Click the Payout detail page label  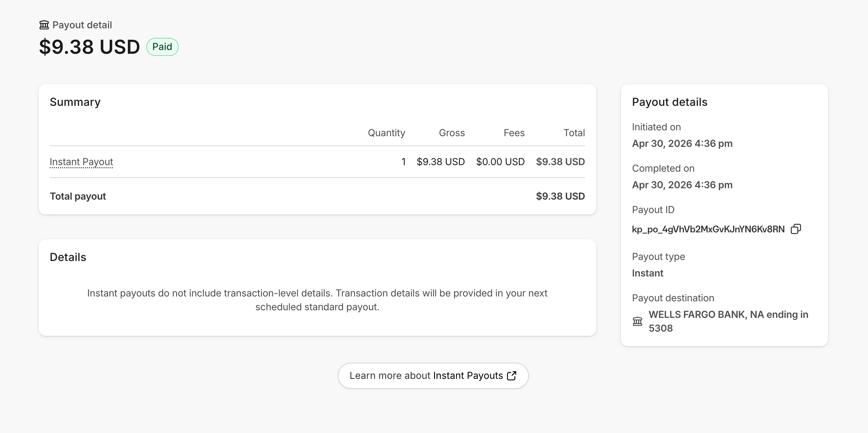point(82,25)
